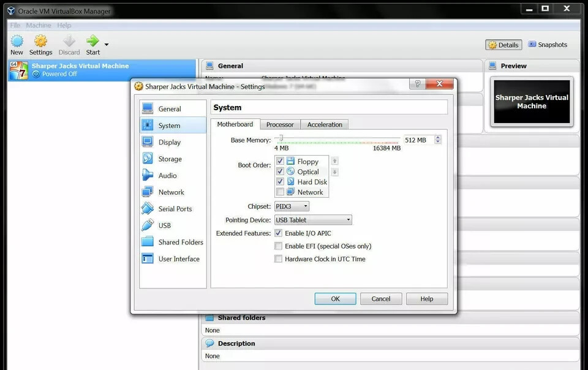Switch to the Processor tab
The height and width of the screenshot is (370, 588).
280,124
